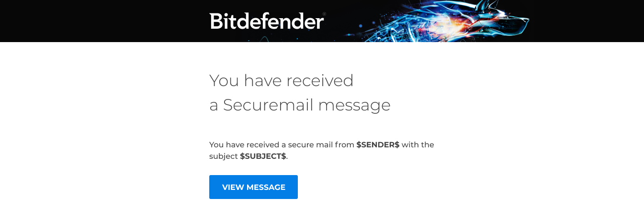Click the Bitdefender logo in header
The width and height of the screenshot is (644, 221).
pyautogui.click(x=267, y=21)
